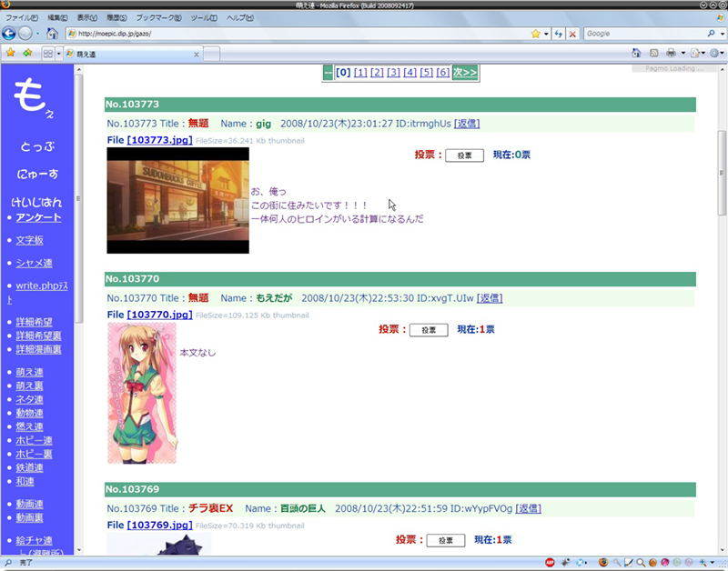Click the orange orb status bar icon
728x571 pixels.
[652, 563]
